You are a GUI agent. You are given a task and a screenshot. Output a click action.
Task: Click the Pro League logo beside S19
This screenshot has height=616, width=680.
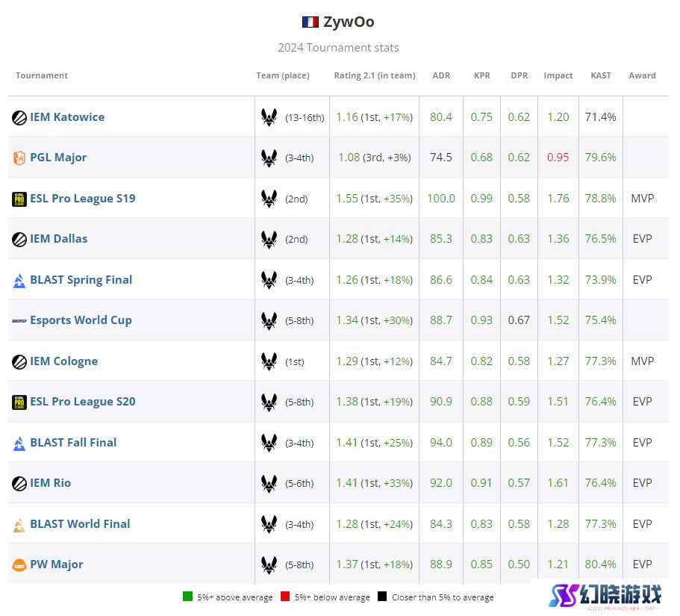point(19,199)
